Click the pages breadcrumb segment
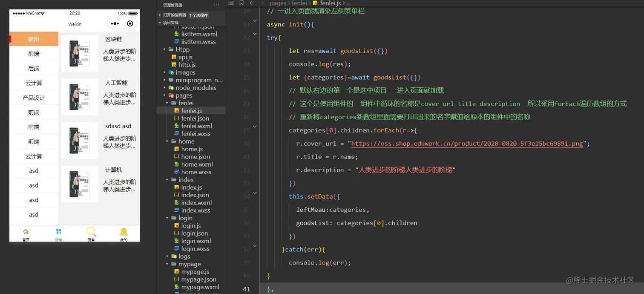Screen dimensions: 644x294 tap(278, 3)
